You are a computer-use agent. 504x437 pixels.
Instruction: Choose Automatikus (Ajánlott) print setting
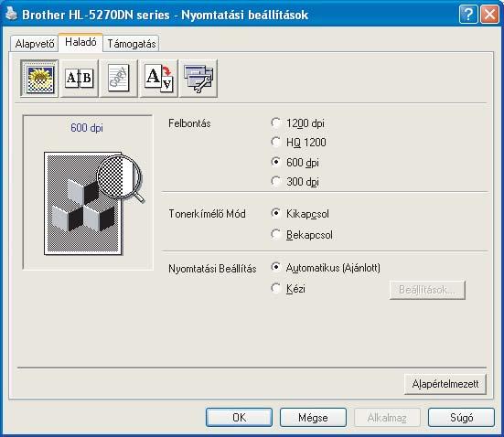coord(326,268)
